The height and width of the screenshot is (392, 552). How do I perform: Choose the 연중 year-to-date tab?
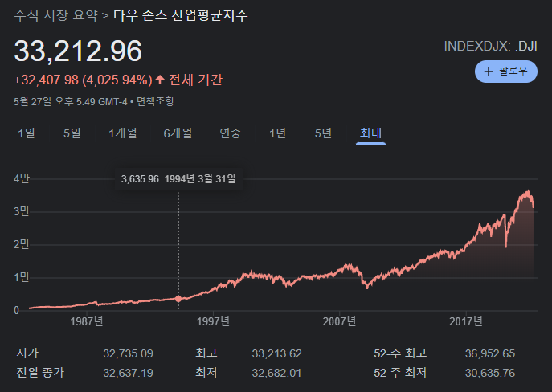click(x=231, y=133)
